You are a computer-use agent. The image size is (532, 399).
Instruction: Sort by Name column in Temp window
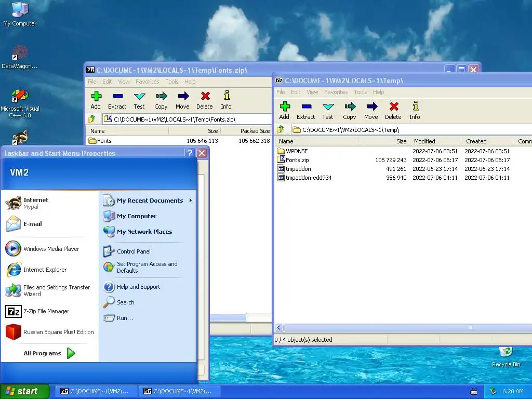[x=316, y=141]
